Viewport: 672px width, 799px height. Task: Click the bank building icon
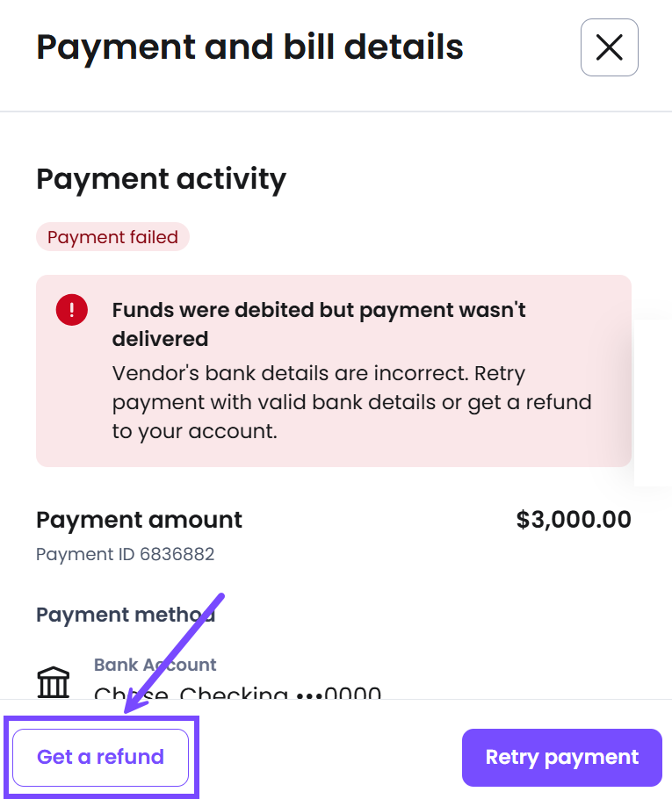pos(54,682)
